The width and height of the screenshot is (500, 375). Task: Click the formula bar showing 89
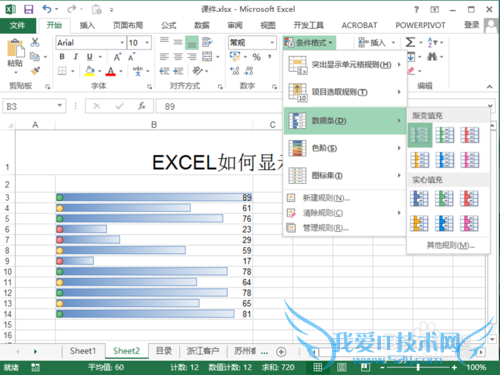click(x=220, y=106)
